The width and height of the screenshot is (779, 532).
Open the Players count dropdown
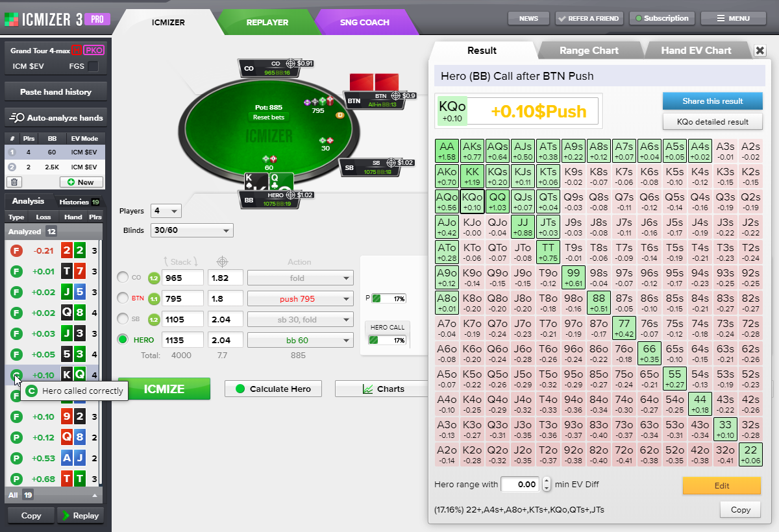[x=166, y=211]
